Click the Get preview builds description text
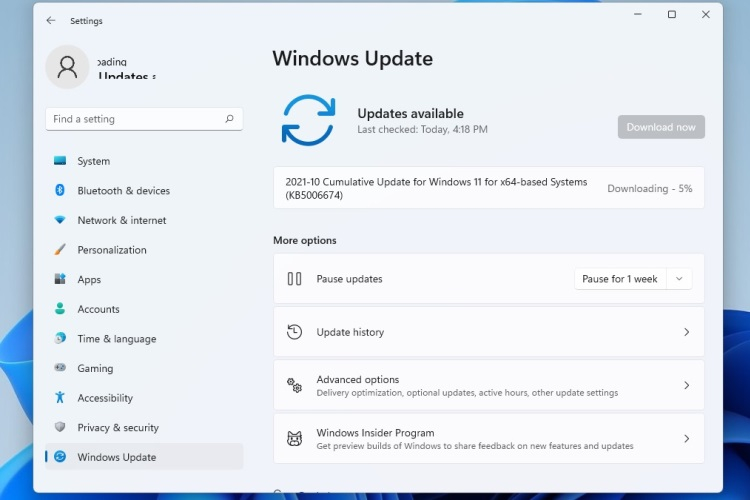 [475, 446]
